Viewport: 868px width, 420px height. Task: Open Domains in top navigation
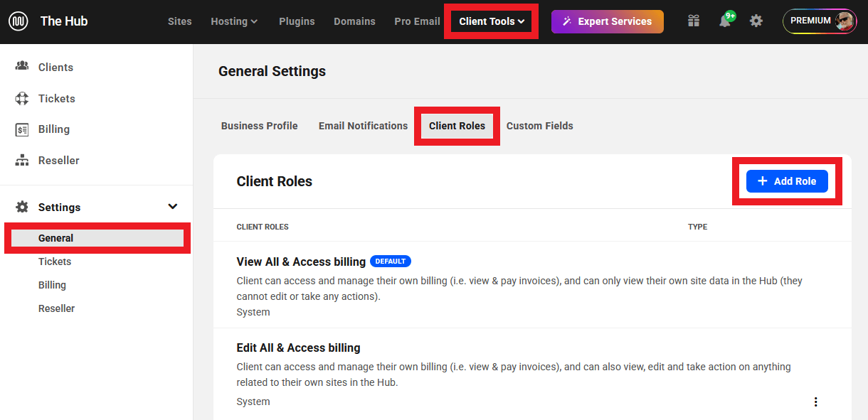[354, 21]
